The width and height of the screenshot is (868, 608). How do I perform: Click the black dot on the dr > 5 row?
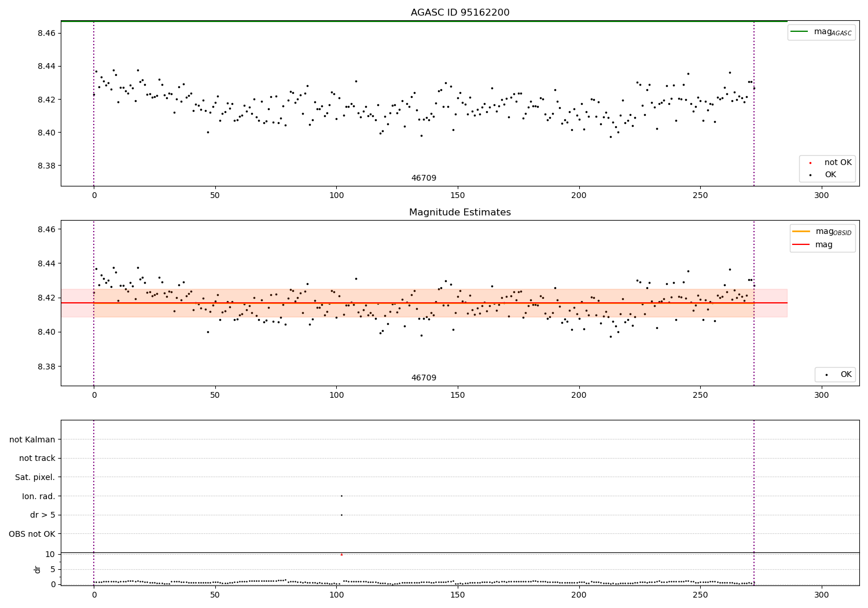click(x=341, y=515)
